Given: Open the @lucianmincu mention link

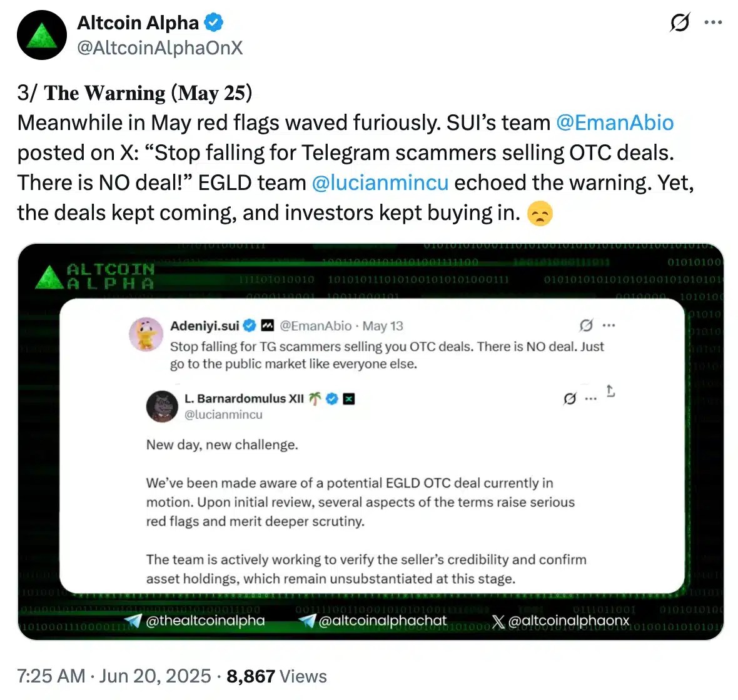Looking at the screenshot, I should 380,182.
